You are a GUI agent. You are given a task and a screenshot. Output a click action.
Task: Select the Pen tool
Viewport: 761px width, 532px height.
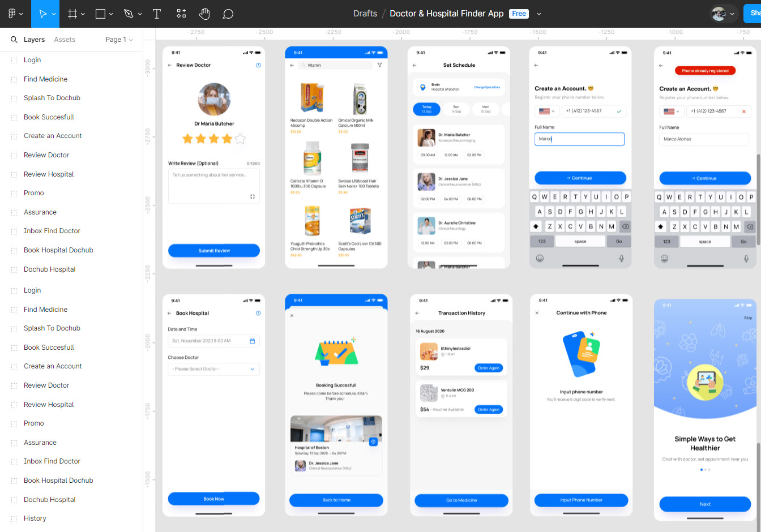(x=129, y=14)
